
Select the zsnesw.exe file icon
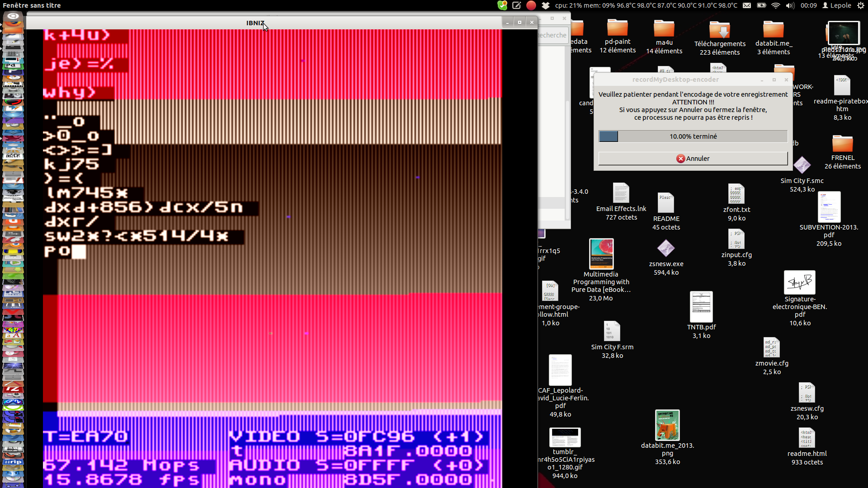coord(666,249)
